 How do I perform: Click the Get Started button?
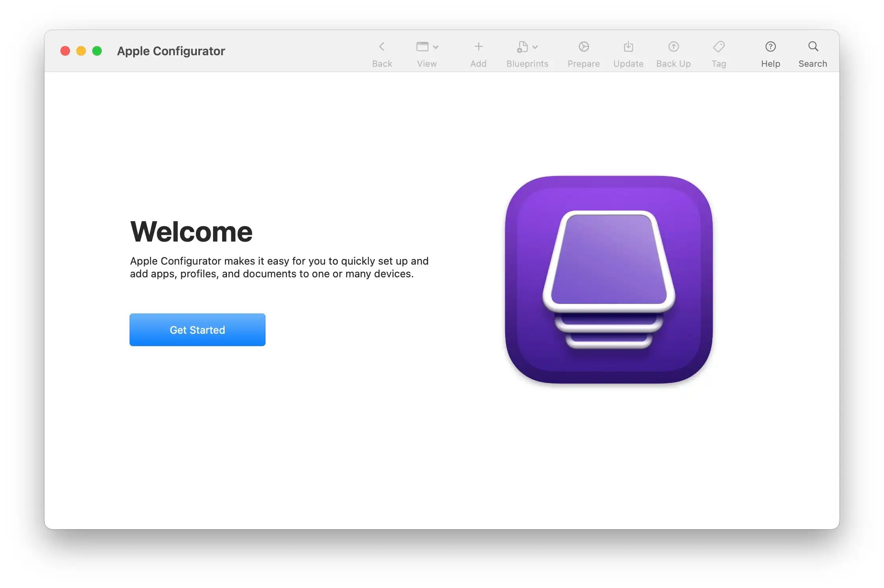click(x=198, y=330)
